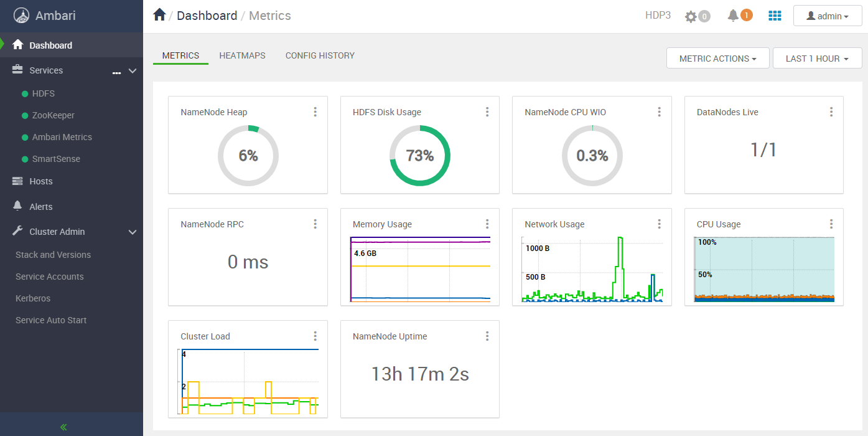The image size is (868, 436).
Task: Open background operations gear icon
Action: [x=691, y=17]
